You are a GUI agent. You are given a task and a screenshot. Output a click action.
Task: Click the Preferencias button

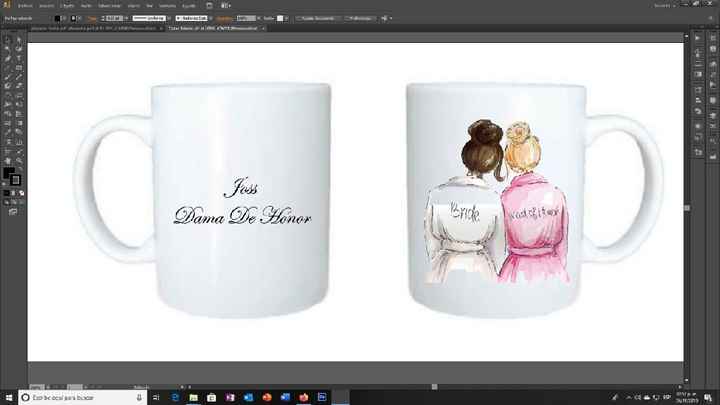(x=360, y=18)
